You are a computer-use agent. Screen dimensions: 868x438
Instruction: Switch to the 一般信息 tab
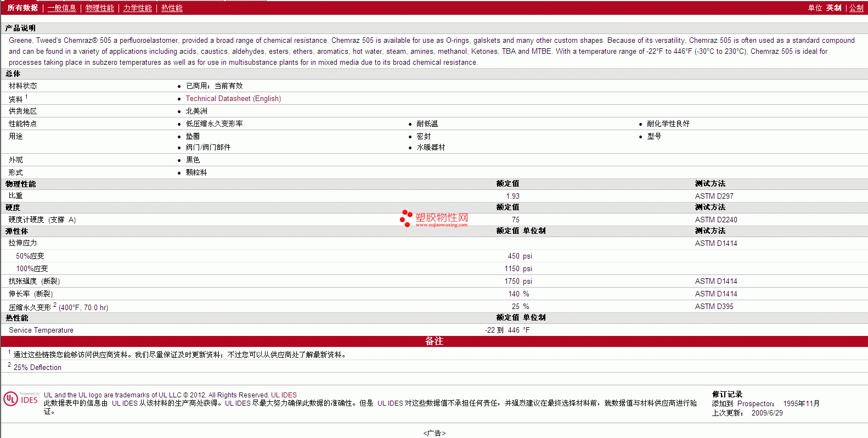pyautogui.click(x=62, y=8)
